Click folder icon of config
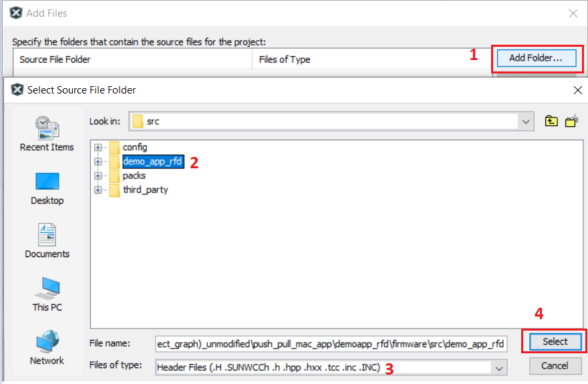Image resolution: width=588 pixels, height=384 pixels. coord(115,147)
